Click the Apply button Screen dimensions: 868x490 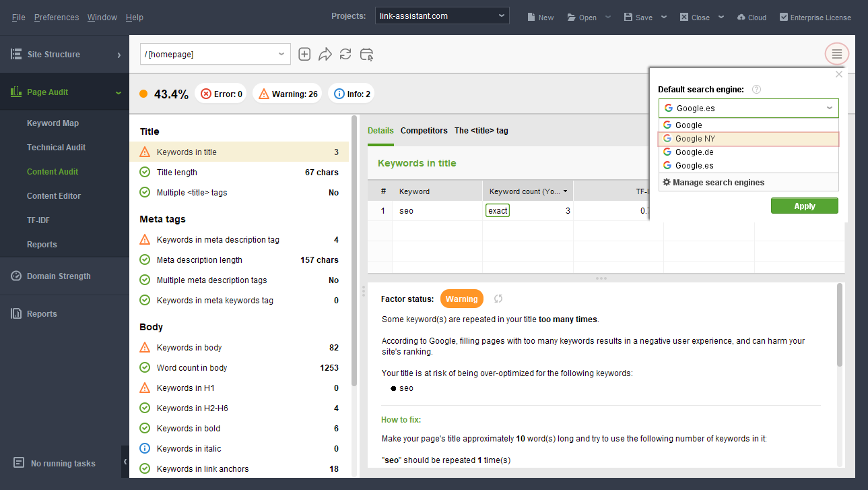(805, 206)
